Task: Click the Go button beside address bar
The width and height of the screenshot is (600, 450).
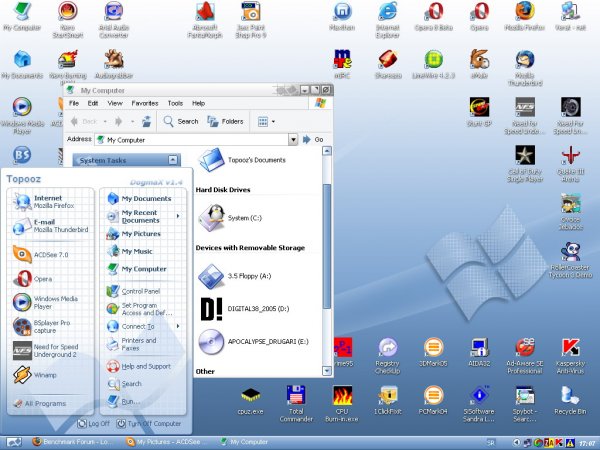Action: tap(313, 140)
